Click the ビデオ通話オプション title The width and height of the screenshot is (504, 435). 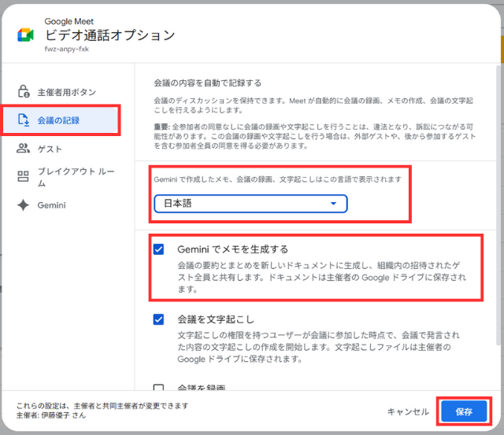(x=110, y=35)
